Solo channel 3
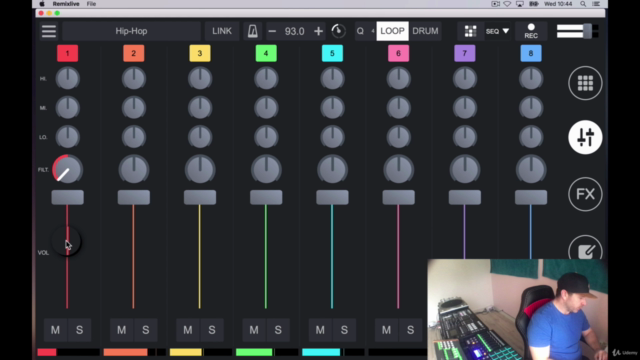The width and height of the screenshot is (640, 360). coord(211,330)
